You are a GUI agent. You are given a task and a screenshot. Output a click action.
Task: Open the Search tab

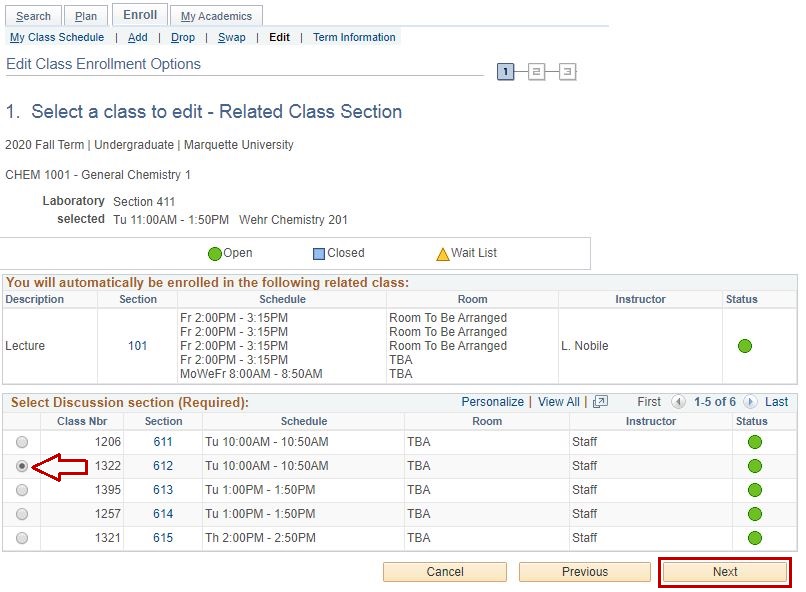(x=33, y=16)
